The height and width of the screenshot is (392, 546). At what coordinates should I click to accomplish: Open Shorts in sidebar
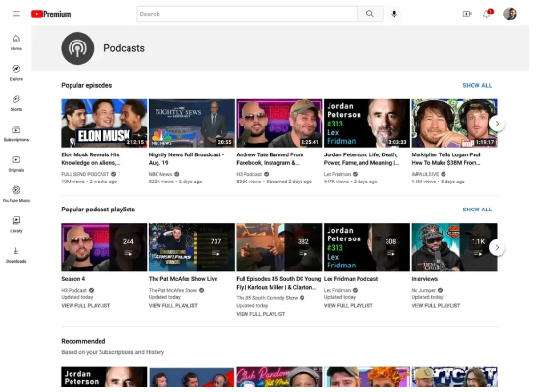16,103
